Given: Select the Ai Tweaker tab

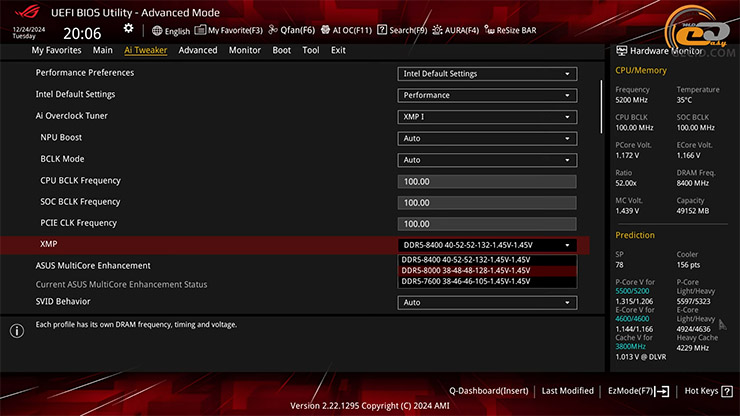Looking at the screenshot, I should [x=145, y=50].
